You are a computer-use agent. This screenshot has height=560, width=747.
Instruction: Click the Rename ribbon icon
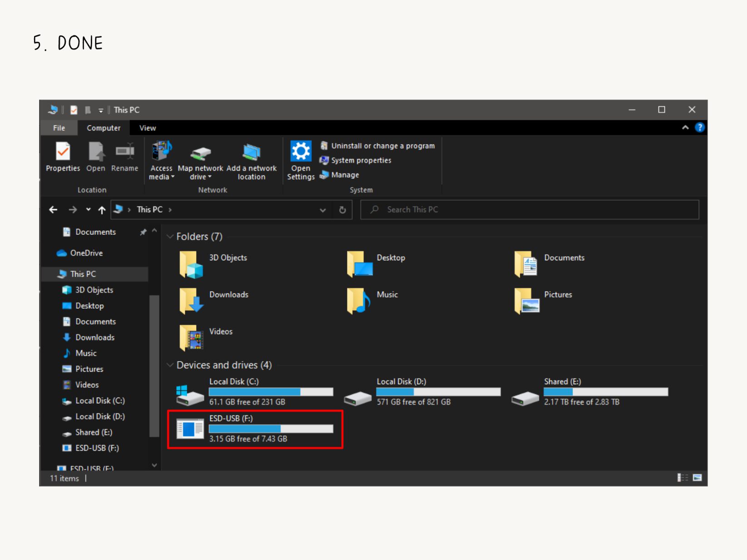(x=124, y=157)
